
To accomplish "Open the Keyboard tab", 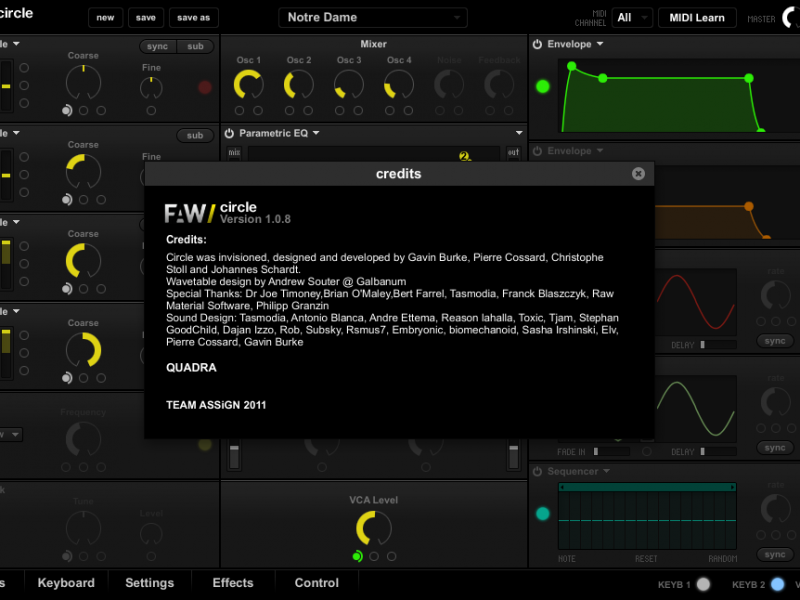I will coord(66,583).
